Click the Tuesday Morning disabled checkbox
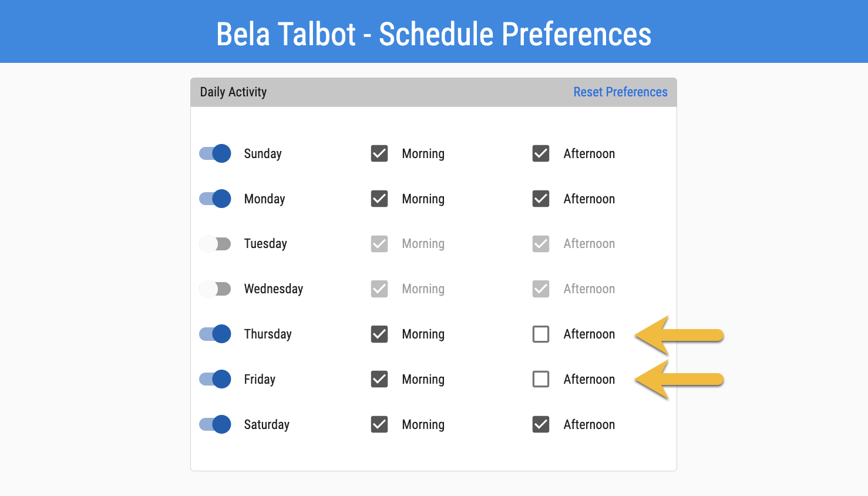 [x=379, y=243]
